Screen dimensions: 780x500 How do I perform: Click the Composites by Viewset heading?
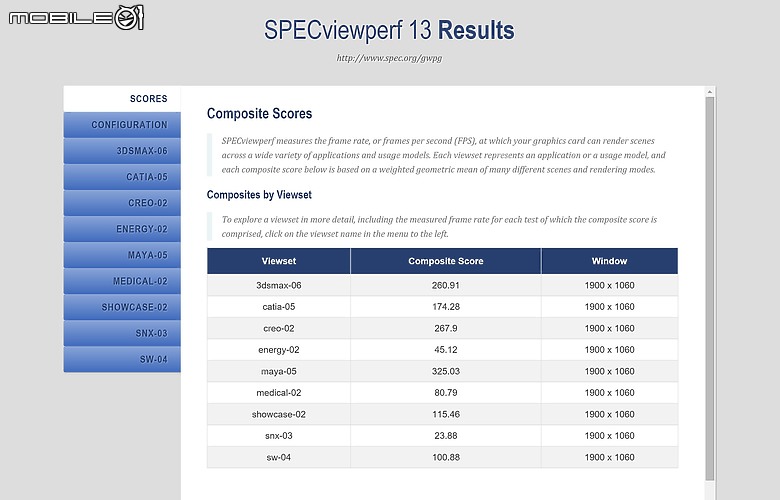(x=259, y=195)
